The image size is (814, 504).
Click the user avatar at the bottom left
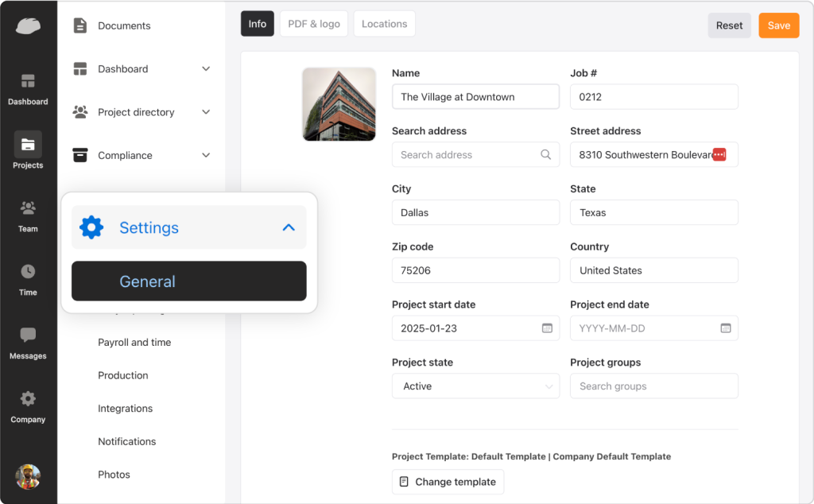tap(28, 476)
